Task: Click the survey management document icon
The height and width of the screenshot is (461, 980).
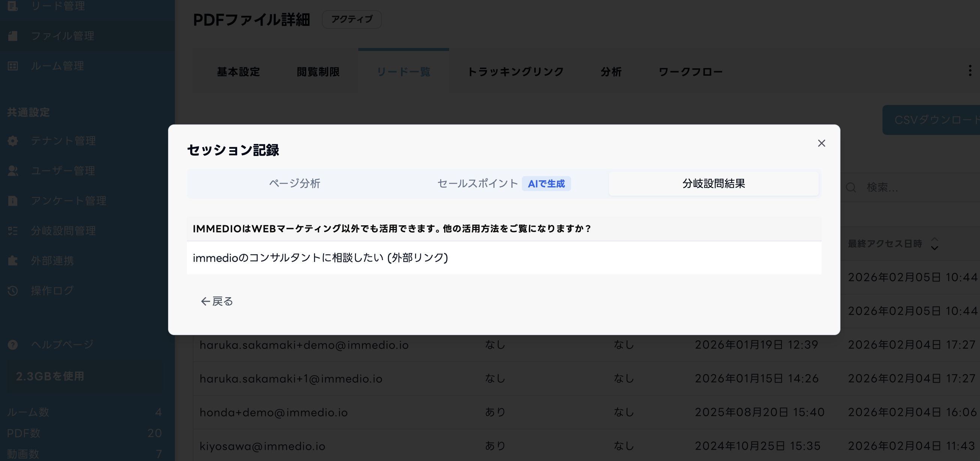Action: [x=12, y=201]
